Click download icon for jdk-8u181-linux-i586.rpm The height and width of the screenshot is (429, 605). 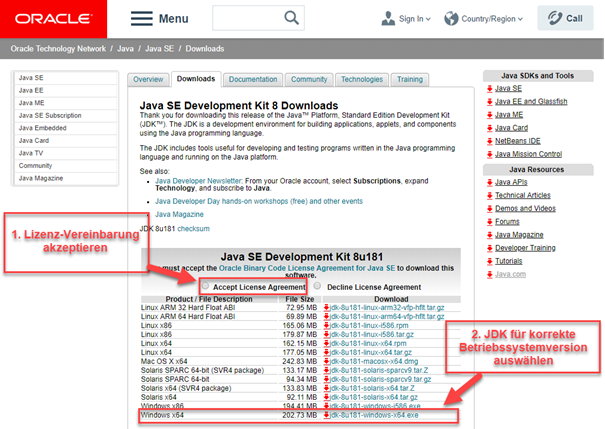point(326,326)
